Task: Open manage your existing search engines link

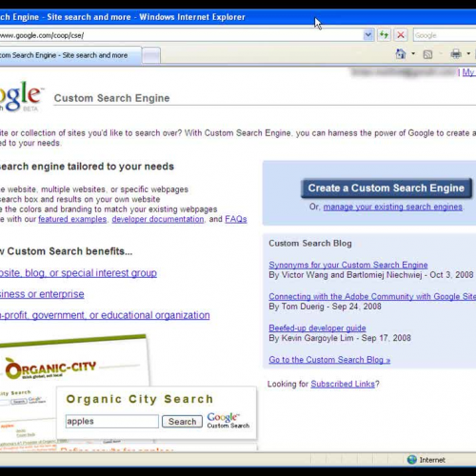Action: pos(393,207)
